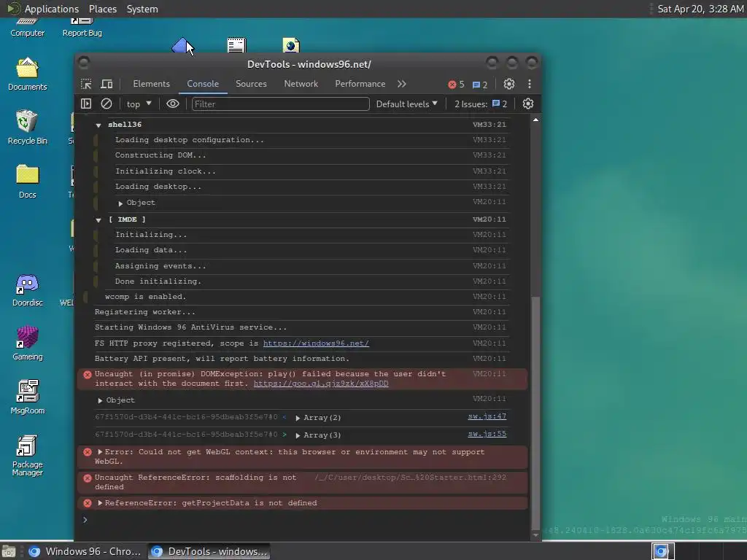Click the 'Starting Windows 96 AntiVirus service...' message

[190, 327]
